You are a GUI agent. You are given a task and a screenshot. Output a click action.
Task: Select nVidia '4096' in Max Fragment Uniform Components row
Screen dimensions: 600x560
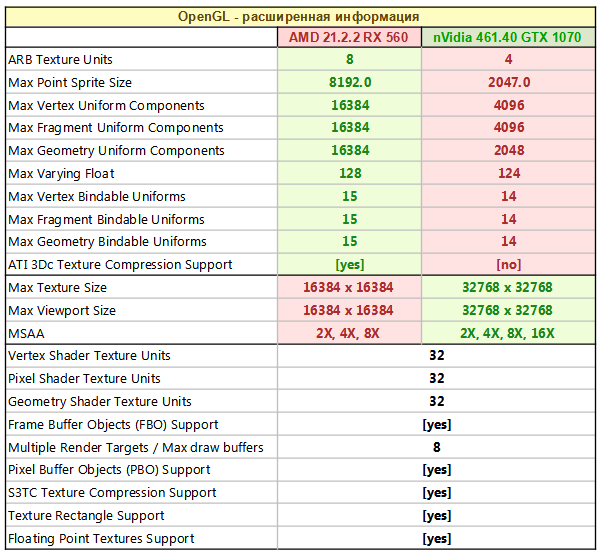click(508, 127)
